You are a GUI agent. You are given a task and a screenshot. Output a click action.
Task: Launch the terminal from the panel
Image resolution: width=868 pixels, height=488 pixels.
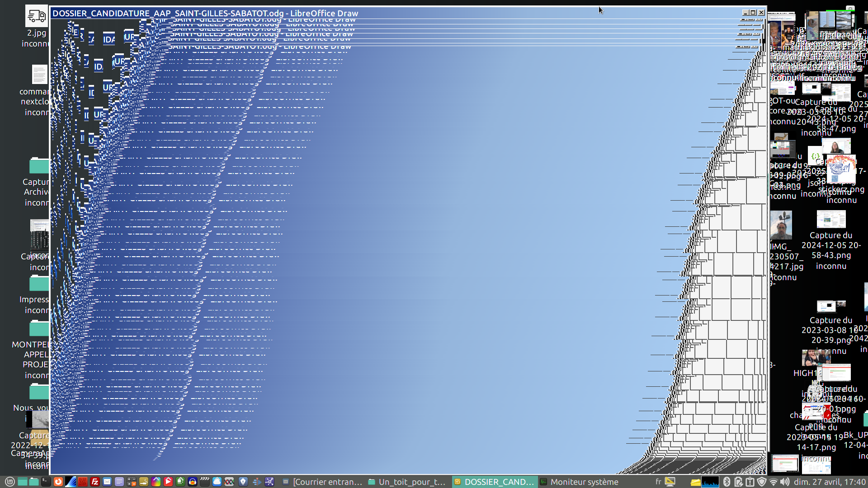point(46,482)
